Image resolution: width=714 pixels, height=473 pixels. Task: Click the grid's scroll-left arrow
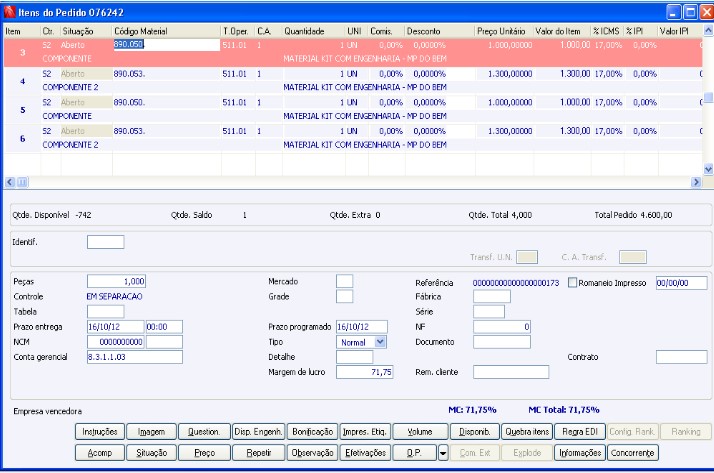coord(11,182)
